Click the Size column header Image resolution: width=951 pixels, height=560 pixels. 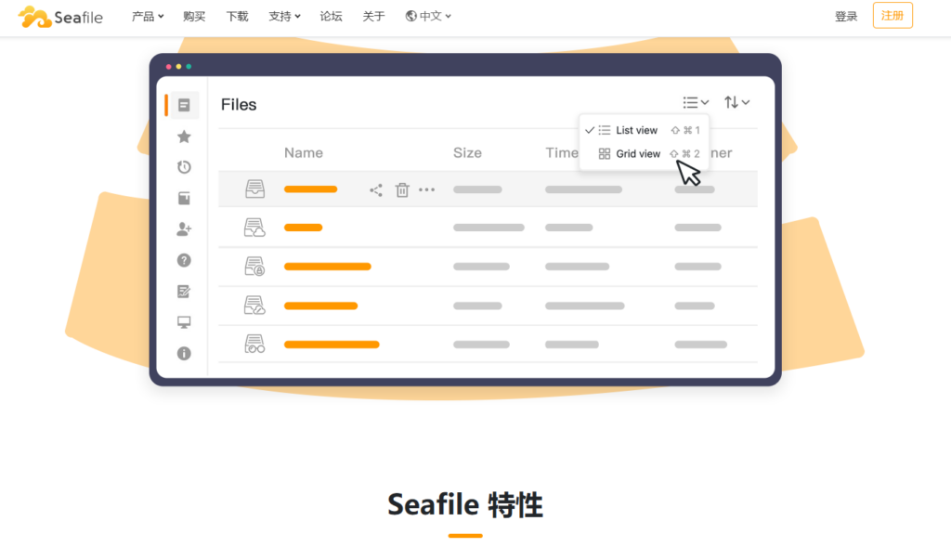tap(467, 153)
